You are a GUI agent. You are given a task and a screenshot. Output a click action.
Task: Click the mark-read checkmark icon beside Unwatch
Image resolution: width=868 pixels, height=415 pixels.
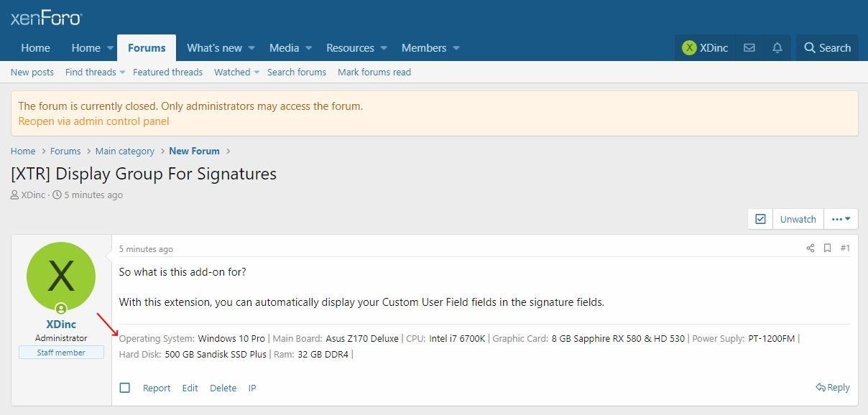pyautogui.click(x=760, y=219)
